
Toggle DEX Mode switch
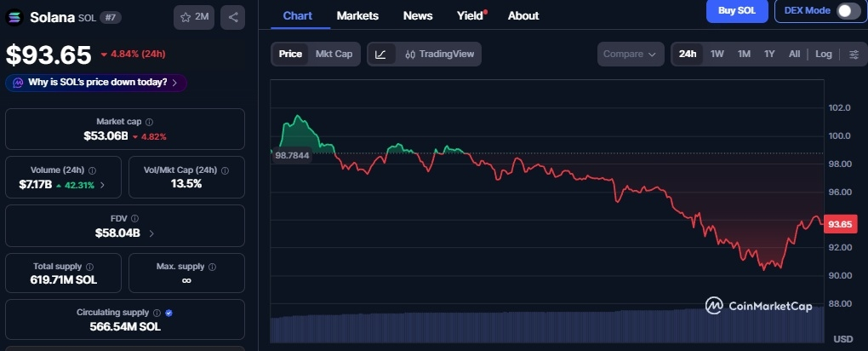point(848,10)
